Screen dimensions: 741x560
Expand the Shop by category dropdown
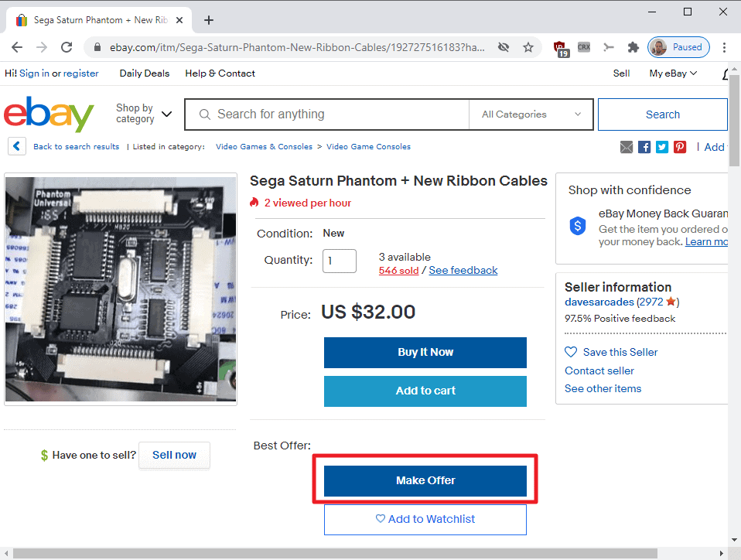tap(144, 114)
